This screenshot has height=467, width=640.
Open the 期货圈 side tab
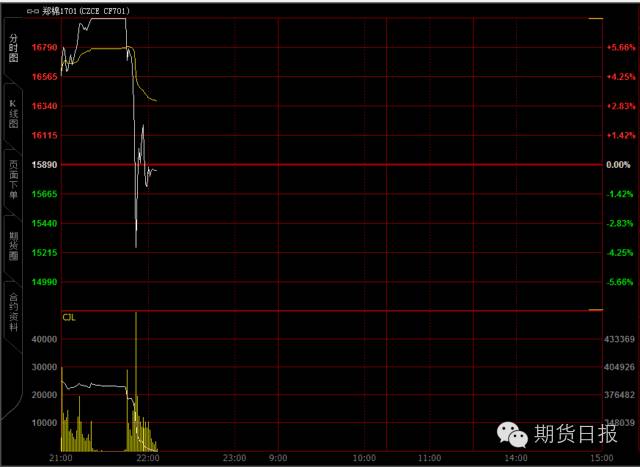click(x=13, y=246)
